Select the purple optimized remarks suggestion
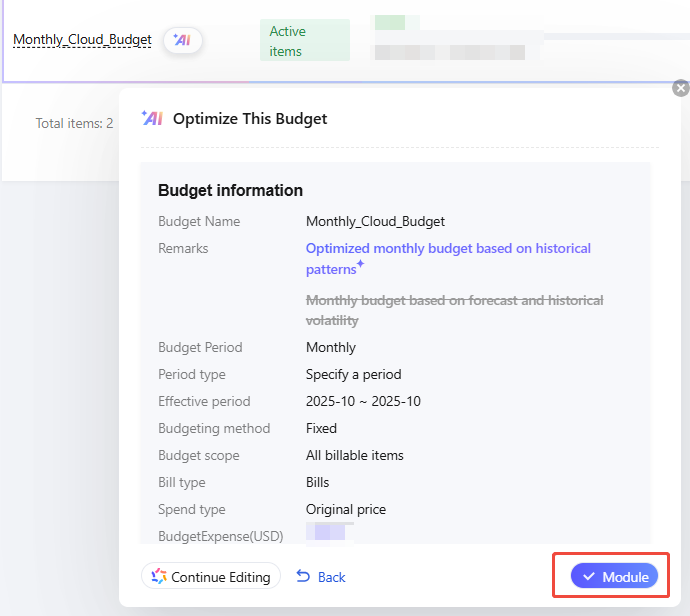Image resolution: width=690 pixels, height=616 pixels. click(x=448, y=248)
